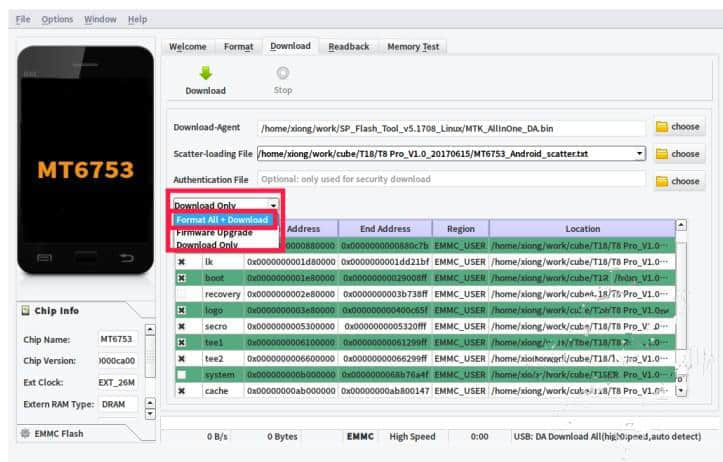Screen dimensions: 723x462
Task: Choose Firmware Upgrade from dropdown list
Action: pyautogui.click(x=214, y=232)
